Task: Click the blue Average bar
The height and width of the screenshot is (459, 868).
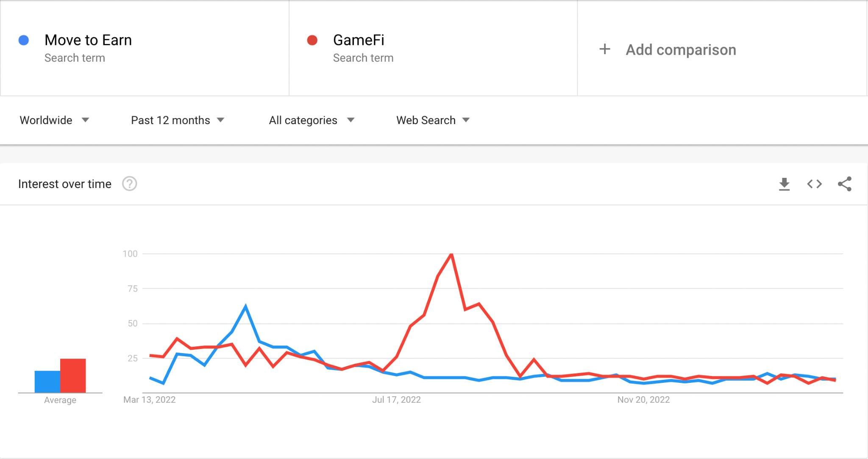Action: 47,382
